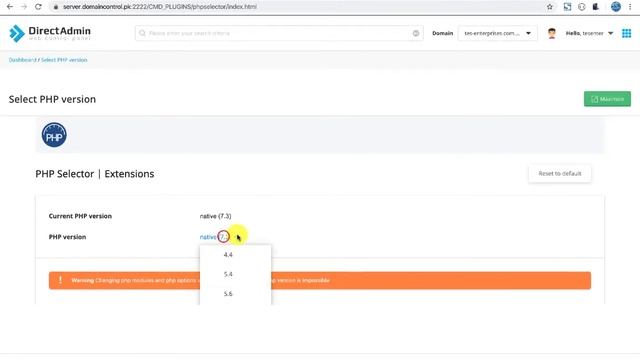Viewport: 640px width, 360px height.
Task: Click the round PHP logo icon
Action: click(54, 135)
